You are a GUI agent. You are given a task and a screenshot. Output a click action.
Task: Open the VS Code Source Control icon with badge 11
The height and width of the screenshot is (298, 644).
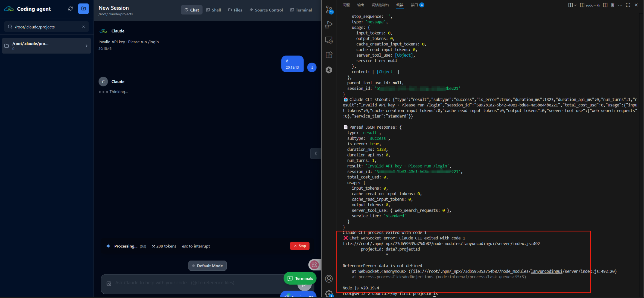[329, 10]
